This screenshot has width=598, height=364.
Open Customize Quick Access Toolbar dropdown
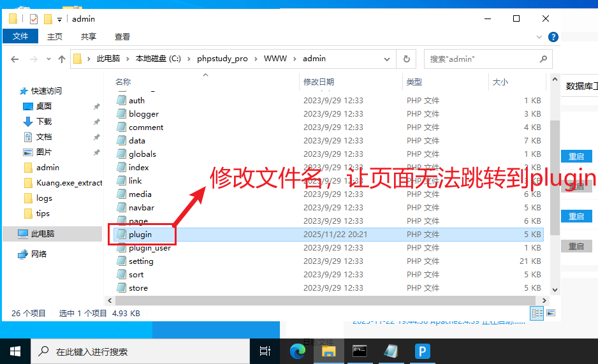coord(59,19)
